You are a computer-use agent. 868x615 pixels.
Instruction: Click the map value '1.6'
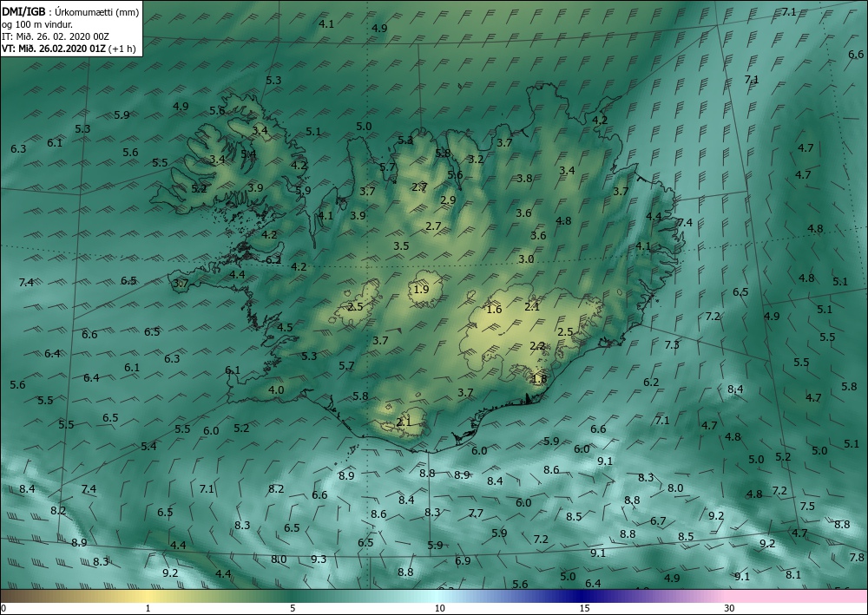coord(494,309)
